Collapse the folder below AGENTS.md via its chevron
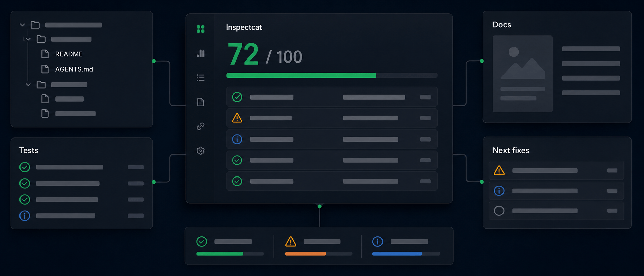 coord(28,85)
